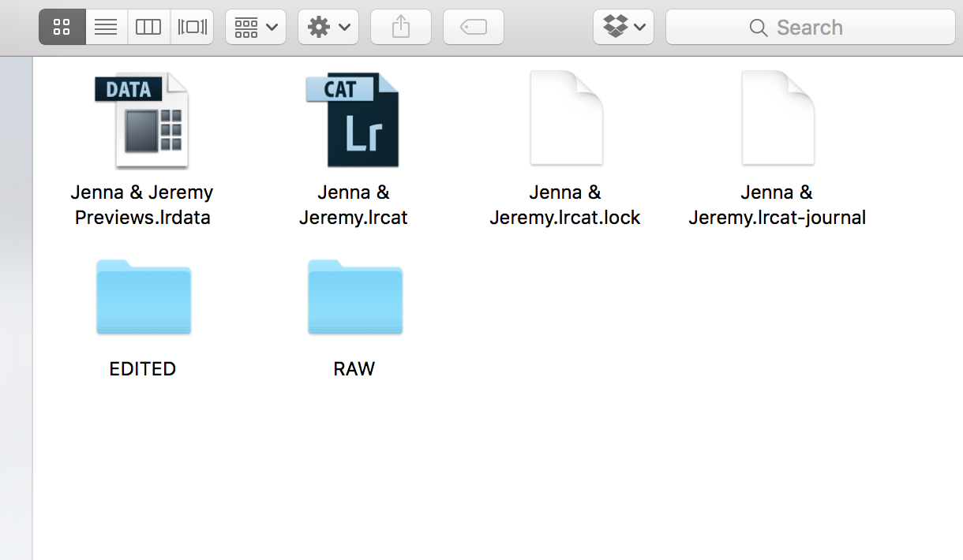
Task: Select the Previews.lrdata file icon
Action: tap(142, 120)
